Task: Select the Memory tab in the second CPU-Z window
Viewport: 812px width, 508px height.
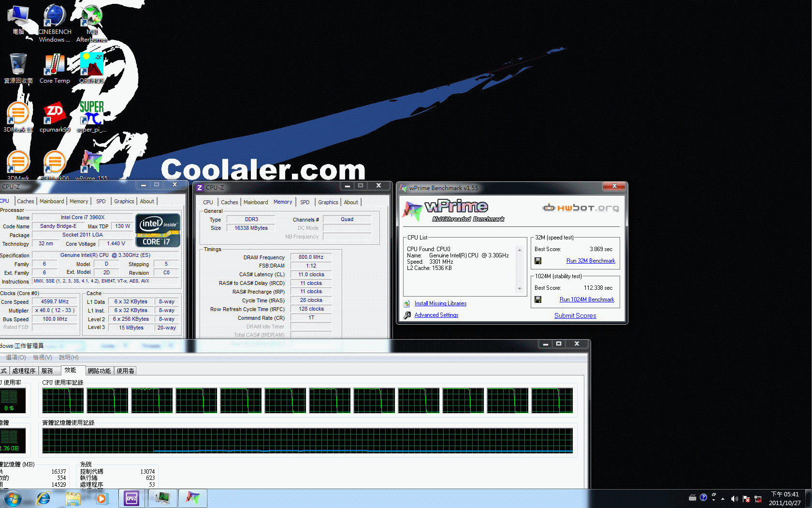Action: click(283, 202)
